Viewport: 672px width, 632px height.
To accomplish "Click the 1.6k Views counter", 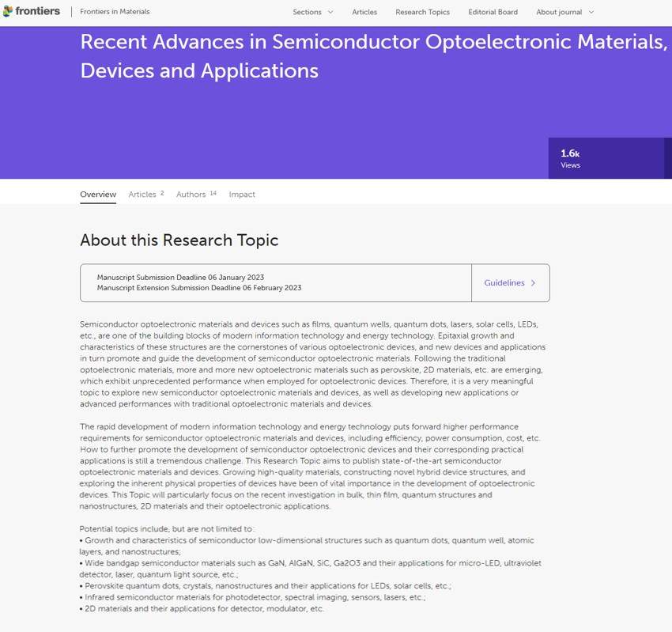I will coord(570,158).
